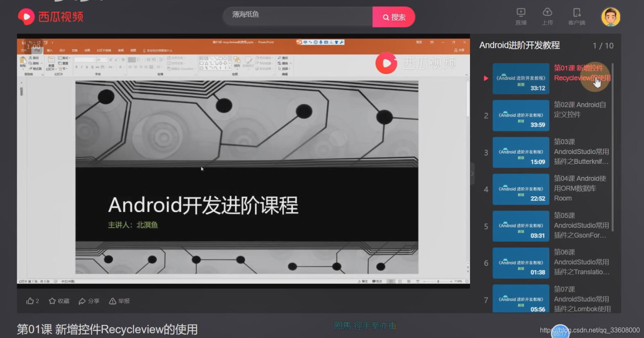Click the 上传 upload icon
644x338 pixels.
pyautogui.click(x=547, y=17)
